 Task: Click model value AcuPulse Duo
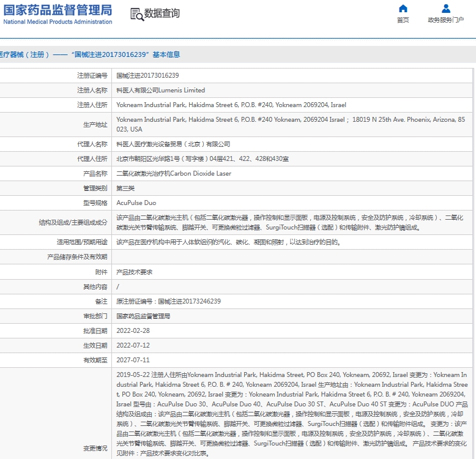click(x=136, y=203)
